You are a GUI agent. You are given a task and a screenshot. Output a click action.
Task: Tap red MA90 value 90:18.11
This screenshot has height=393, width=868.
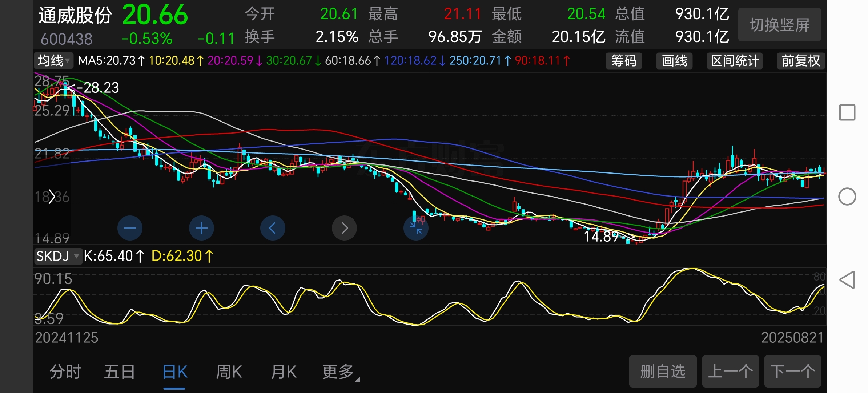coord(542,60)
